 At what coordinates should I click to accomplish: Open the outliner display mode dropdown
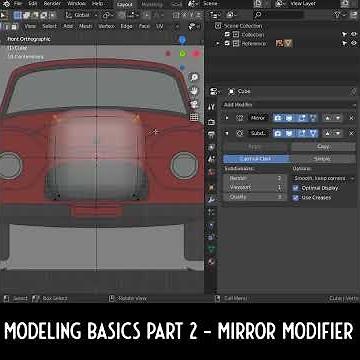230,15
